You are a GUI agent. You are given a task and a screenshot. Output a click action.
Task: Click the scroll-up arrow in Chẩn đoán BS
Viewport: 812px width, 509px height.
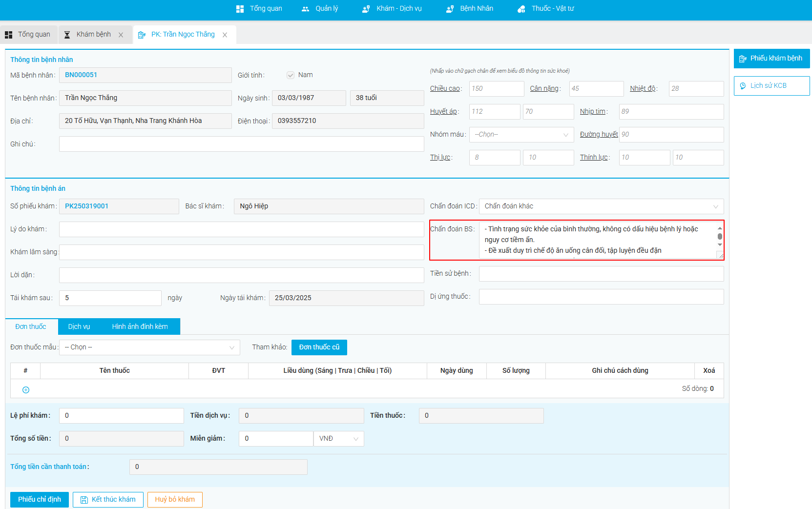point(720,228)
